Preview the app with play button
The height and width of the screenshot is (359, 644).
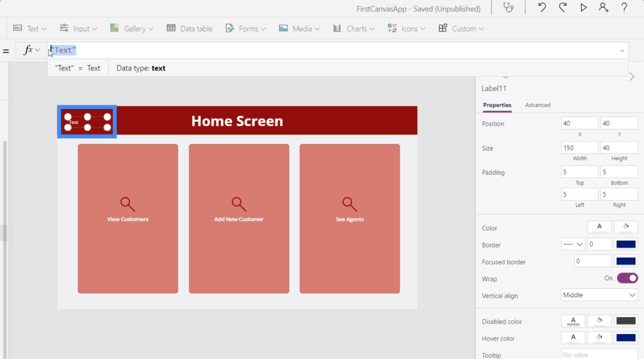[583, 8]
